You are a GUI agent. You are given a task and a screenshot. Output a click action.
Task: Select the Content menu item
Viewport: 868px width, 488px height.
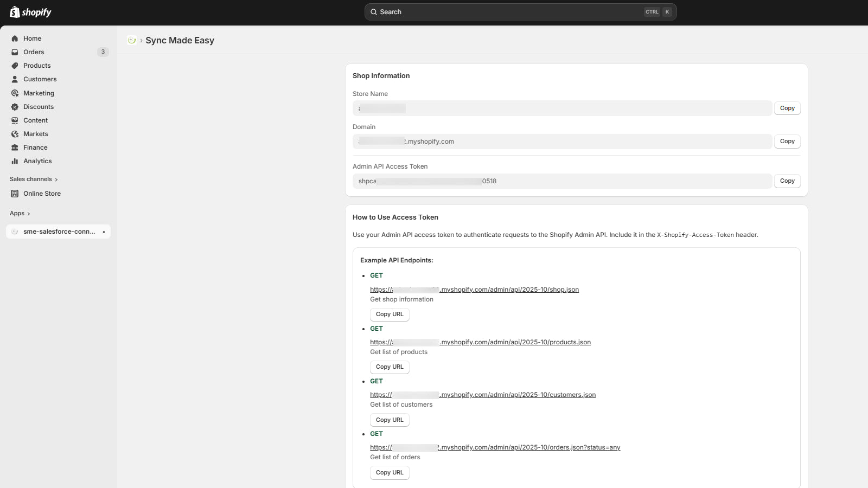pyautogui.click(x=35, y=120)
